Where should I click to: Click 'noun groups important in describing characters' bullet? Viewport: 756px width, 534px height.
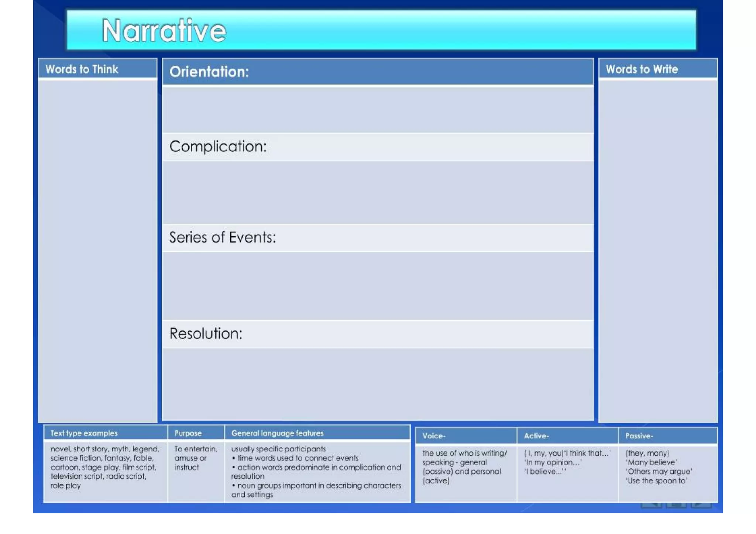(x=316, y=490)
